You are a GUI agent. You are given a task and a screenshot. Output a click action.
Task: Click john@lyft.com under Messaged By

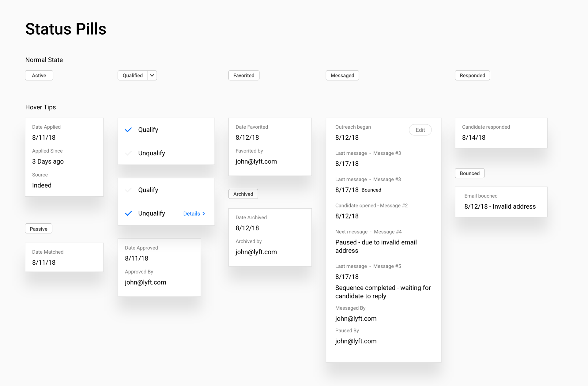356,319
